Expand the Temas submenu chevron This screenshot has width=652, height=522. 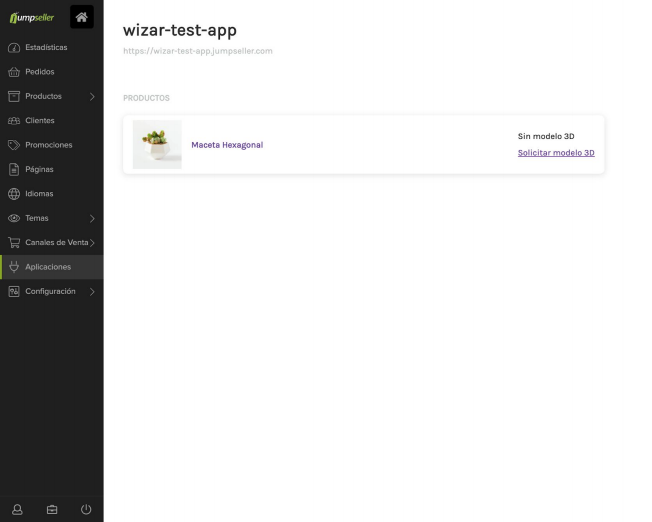click(x=92, y=218)
